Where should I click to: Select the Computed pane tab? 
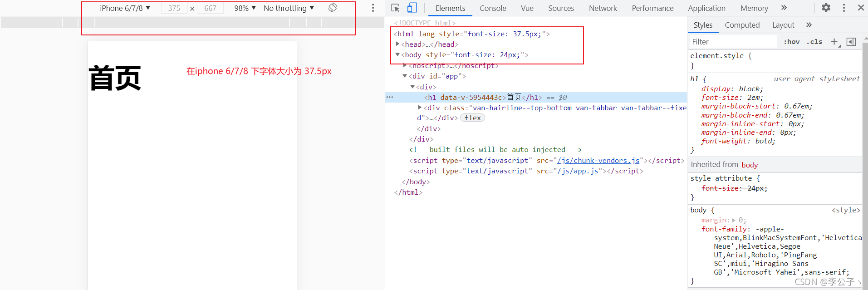(742, 25)
